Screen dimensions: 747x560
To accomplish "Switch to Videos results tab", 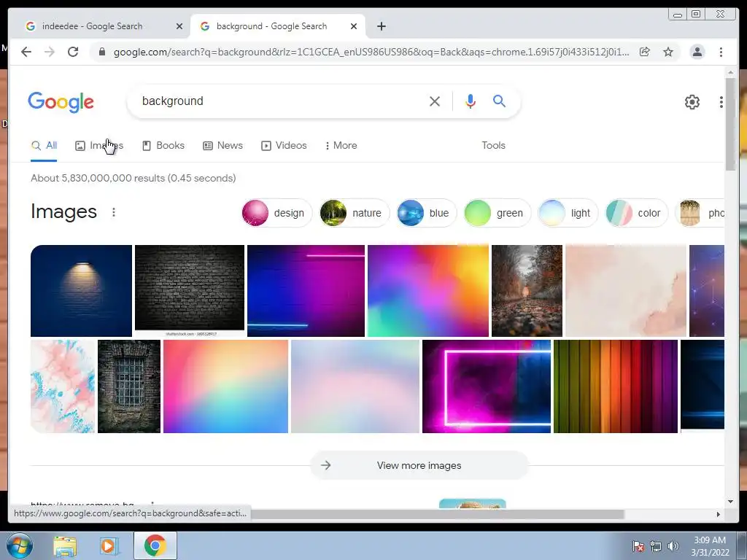I will coord(284,146).
